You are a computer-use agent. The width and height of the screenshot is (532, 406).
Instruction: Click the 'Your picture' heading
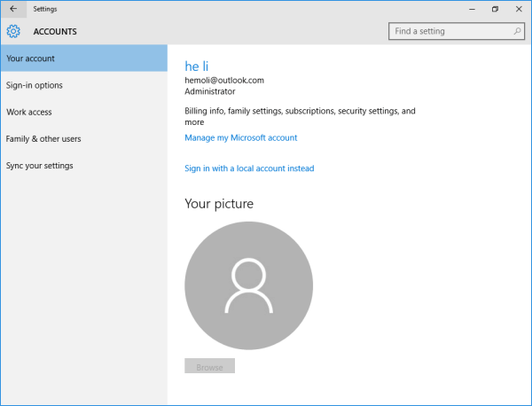tap(219, 204)
